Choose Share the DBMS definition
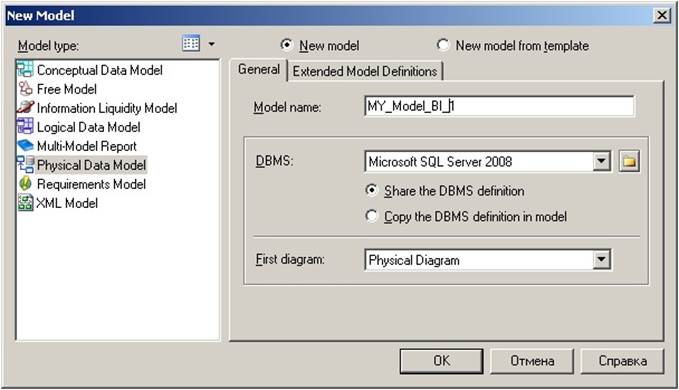The height and width of the screenshot is (390, 679). (371, 190)
